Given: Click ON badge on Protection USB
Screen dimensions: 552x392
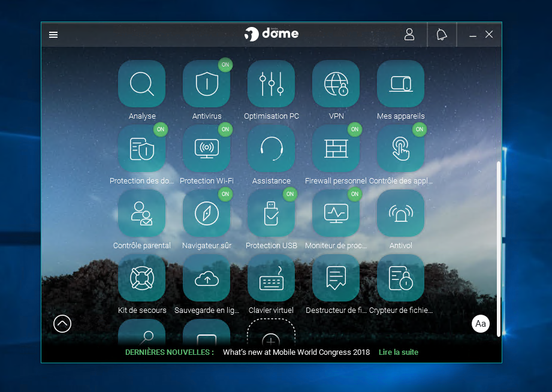Looking at the screenshot, I should 290,194.
